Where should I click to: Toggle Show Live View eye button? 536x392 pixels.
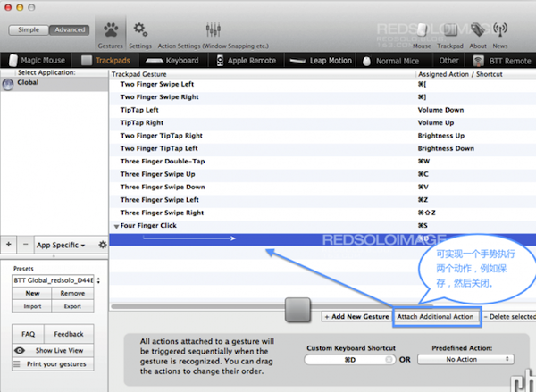(53, 350)
